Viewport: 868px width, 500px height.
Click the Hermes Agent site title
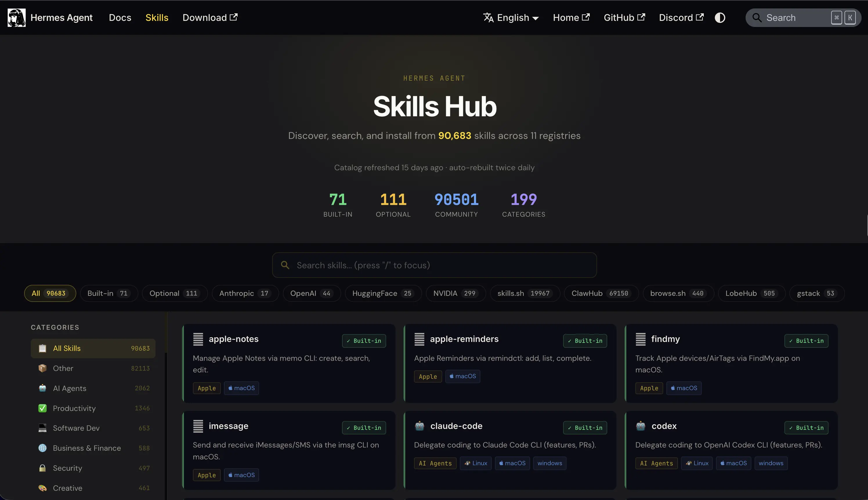click(x=62, y=17)
